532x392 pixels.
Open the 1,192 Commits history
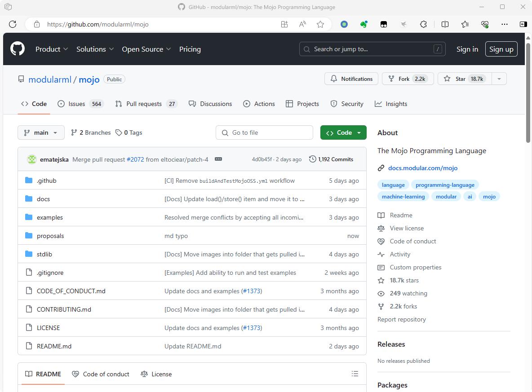(331, 159)
